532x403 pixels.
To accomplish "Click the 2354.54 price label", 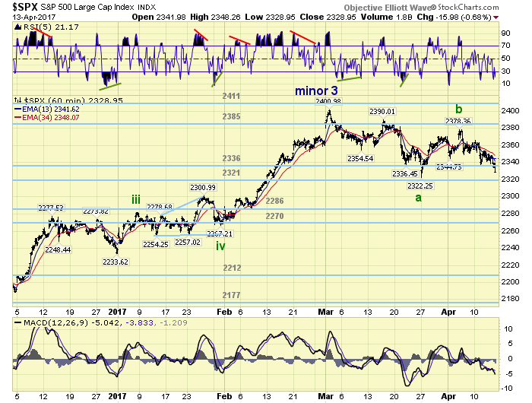I will (360, 159).
